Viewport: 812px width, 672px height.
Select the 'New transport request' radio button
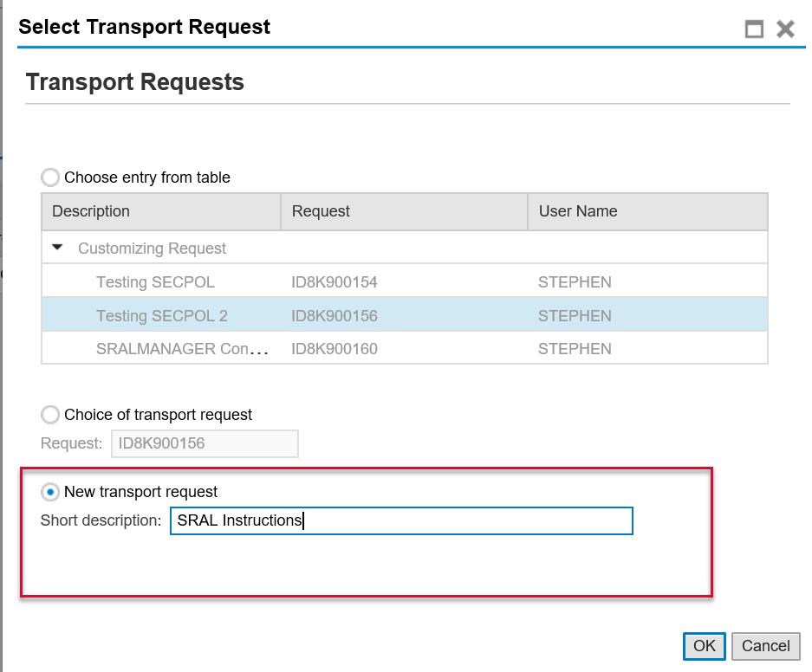51,492
